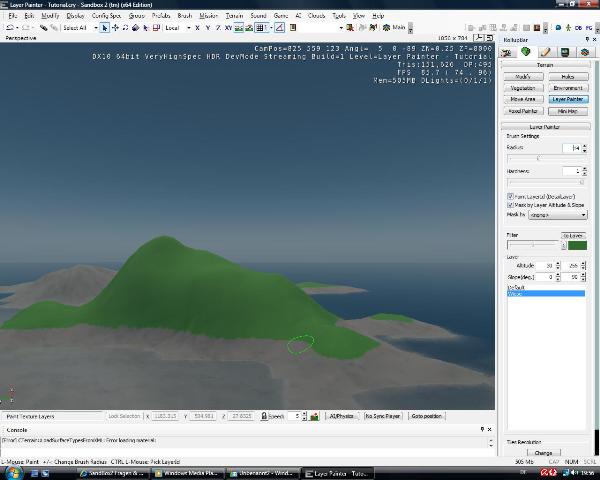Open the Prefabs menu
The height and width of the screenshot is (480, 600).
(x=160, y=16)
